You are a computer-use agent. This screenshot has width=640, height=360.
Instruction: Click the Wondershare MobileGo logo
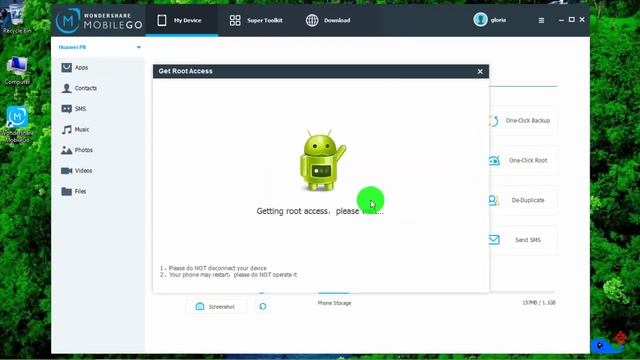[x=99, y=20]
